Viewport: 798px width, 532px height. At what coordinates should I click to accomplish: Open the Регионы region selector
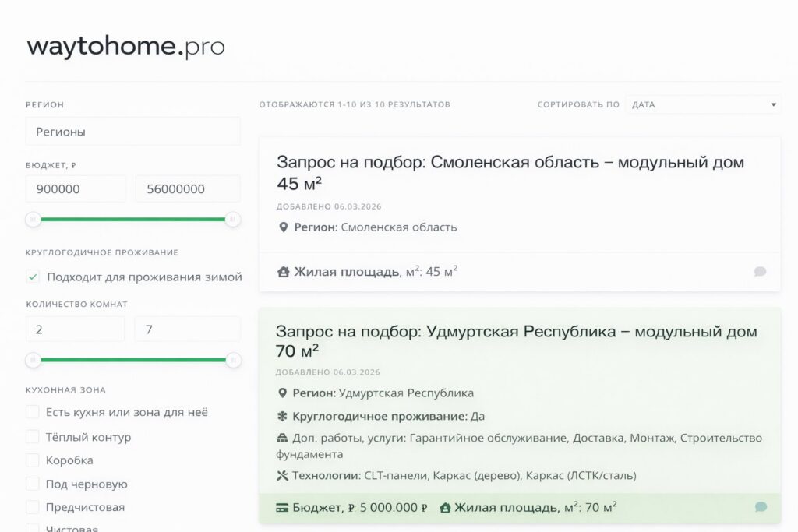tap(132, 132)
